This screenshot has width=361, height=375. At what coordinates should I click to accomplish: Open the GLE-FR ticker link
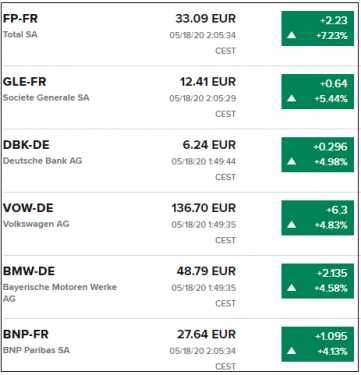click(x=25, y=82)
